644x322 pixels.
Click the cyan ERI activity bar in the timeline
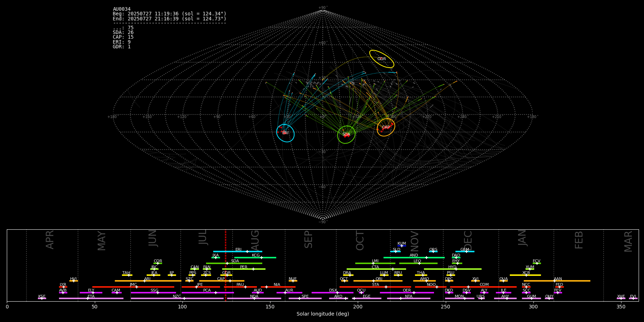click(x=238, y=252)
